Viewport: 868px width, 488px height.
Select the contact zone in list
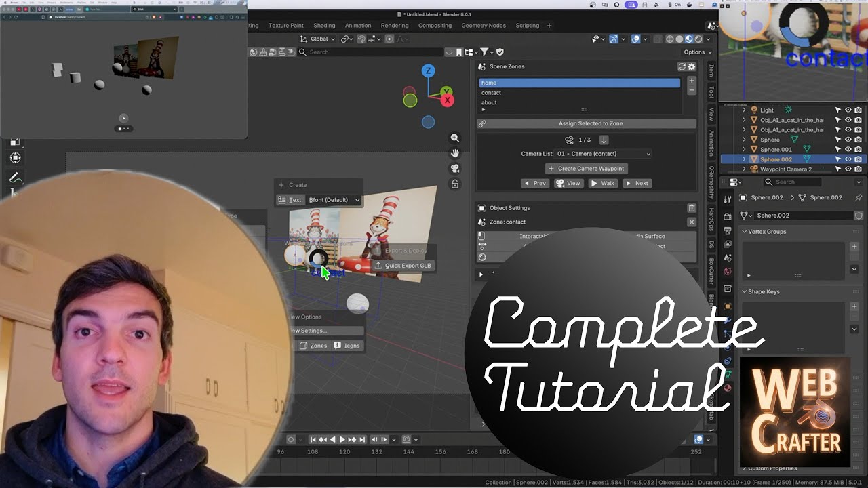[x=579, y=93]
